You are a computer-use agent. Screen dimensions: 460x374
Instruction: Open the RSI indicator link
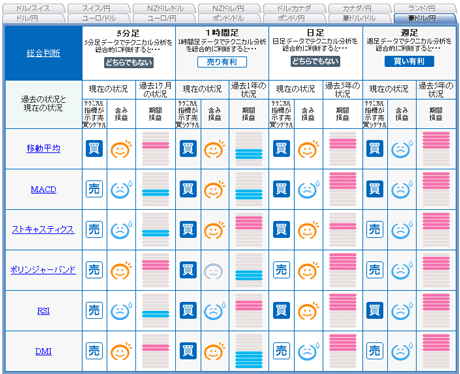tap(43, 311)
